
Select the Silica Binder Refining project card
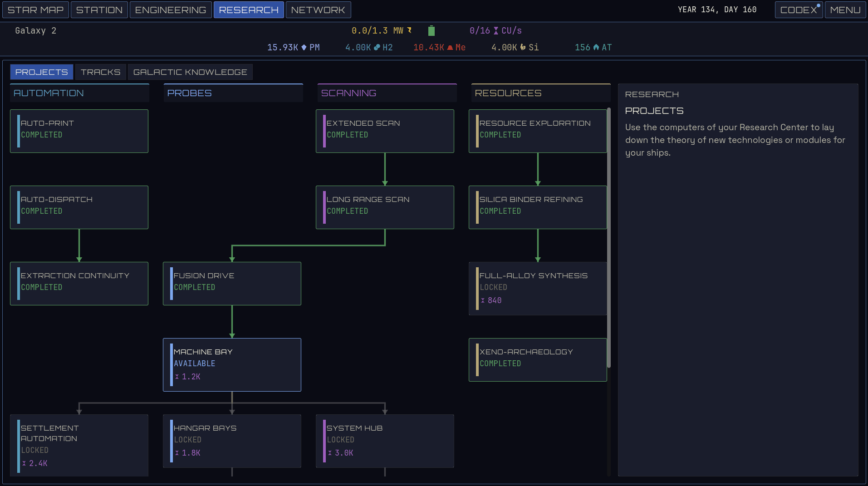coord(538,207)
